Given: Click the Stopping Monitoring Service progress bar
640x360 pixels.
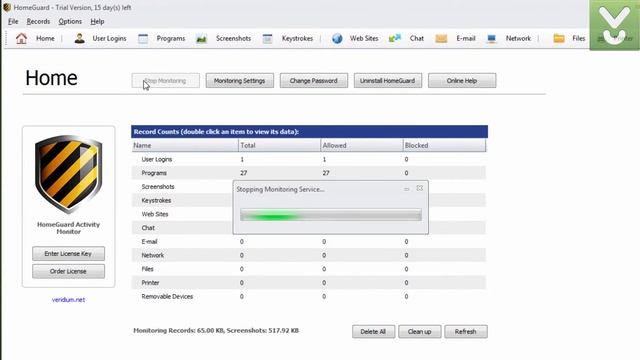Looking at the screenshot, I should coord(331,215).
